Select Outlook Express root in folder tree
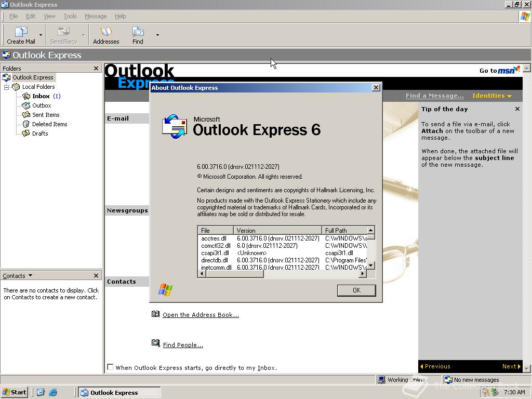 point(33,77)
